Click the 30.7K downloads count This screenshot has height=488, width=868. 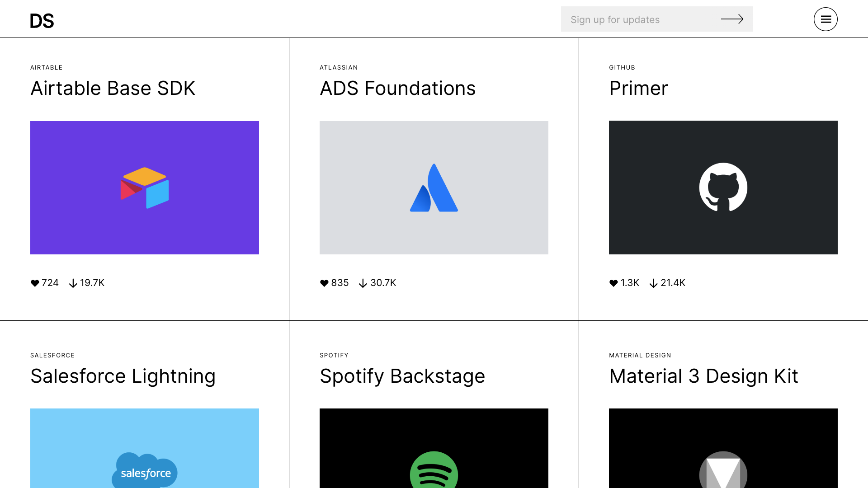[x=383, y=283]
